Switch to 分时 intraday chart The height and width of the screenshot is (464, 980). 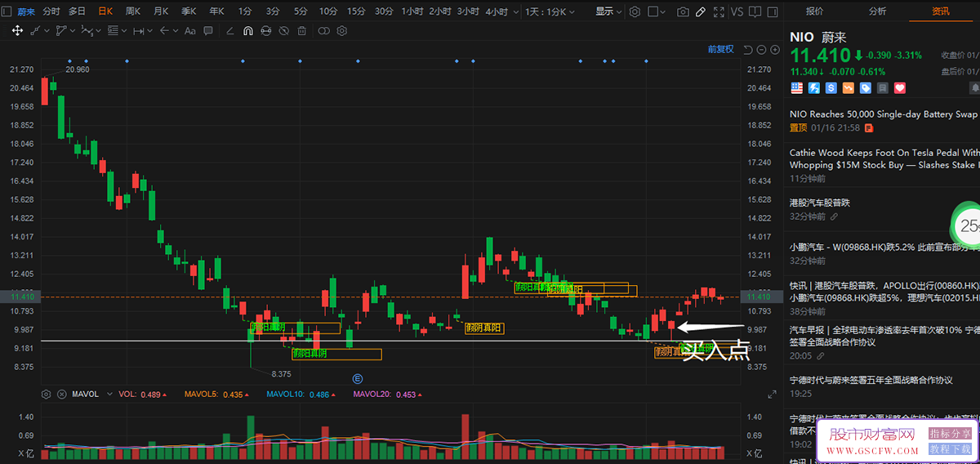pos(51,11)
